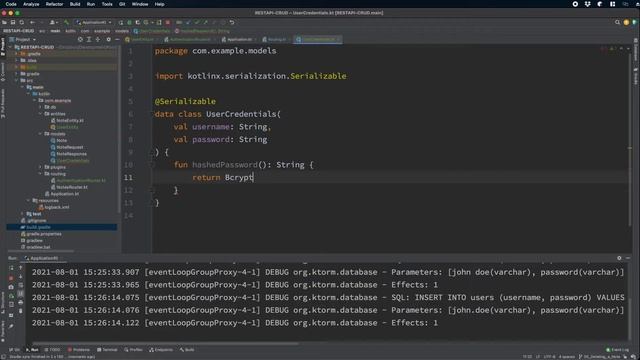Image resolution: width=640 pixels, height=360 pixels.
Task: Click the scroll Down arrow in Run panel
Action: click(21, 277)
